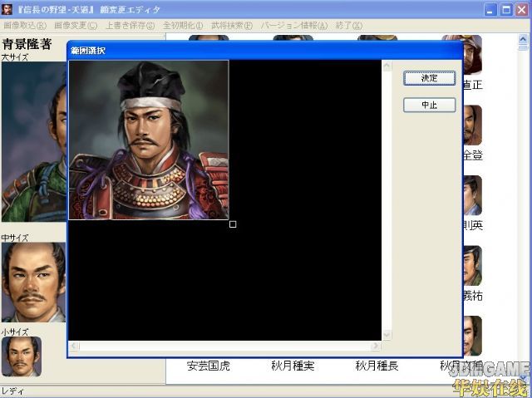Viewport: 532px width, 398px height.
Task: Select the helmeted portrait above 直正 label
Action: pos(471,54)
